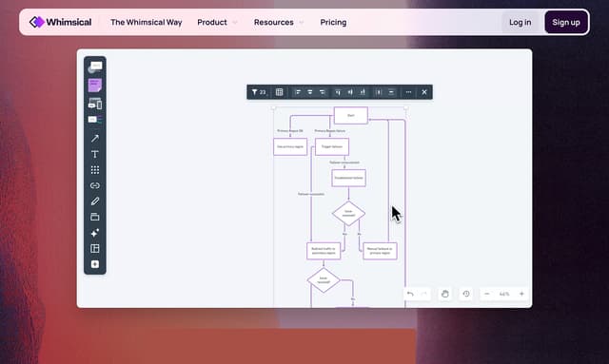Click the table layout tool icon
This screenshot has width=609, height=364.
[x=95, y=248]
